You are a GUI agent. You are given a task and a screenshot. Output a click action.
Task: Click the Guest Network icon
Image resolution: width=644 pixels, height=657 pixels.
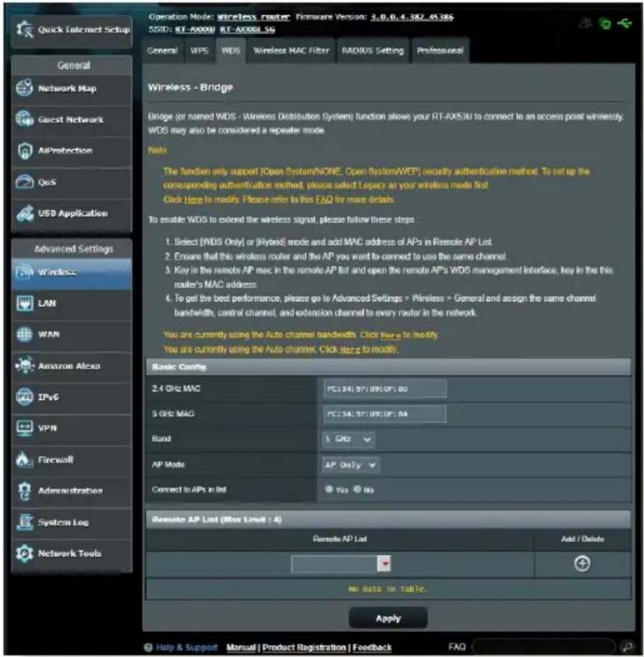24,119
